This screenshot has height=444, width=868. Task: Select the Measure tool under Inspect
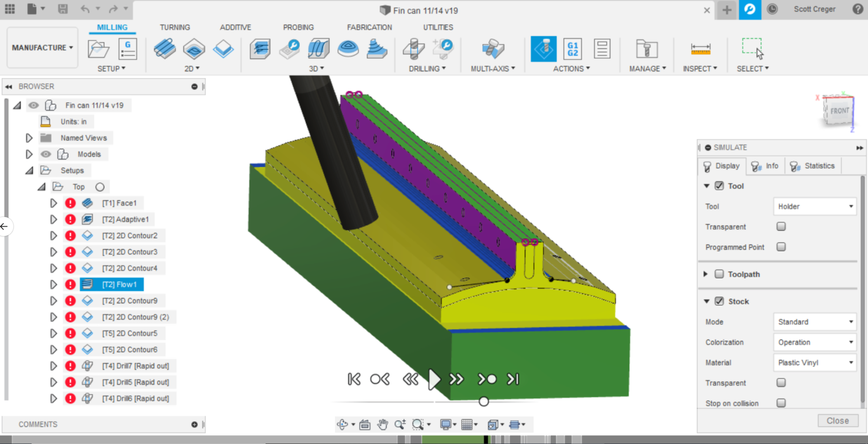coord(700,49)
